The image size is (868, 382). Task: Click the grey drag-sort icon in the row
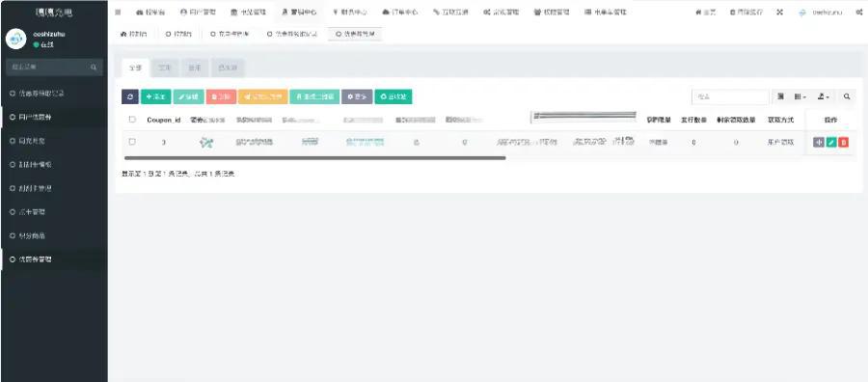819,142
